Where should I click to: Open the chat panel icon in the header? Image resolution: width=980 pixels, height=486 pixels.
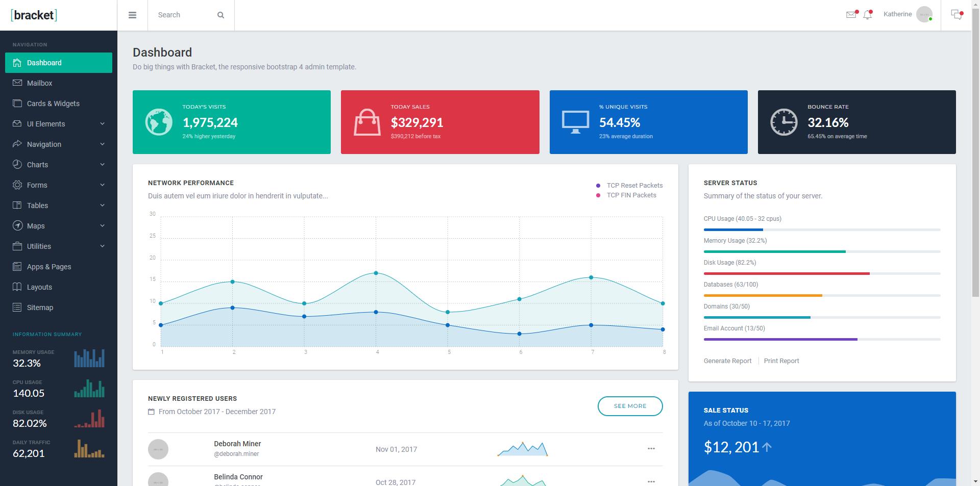coord(957,15)
